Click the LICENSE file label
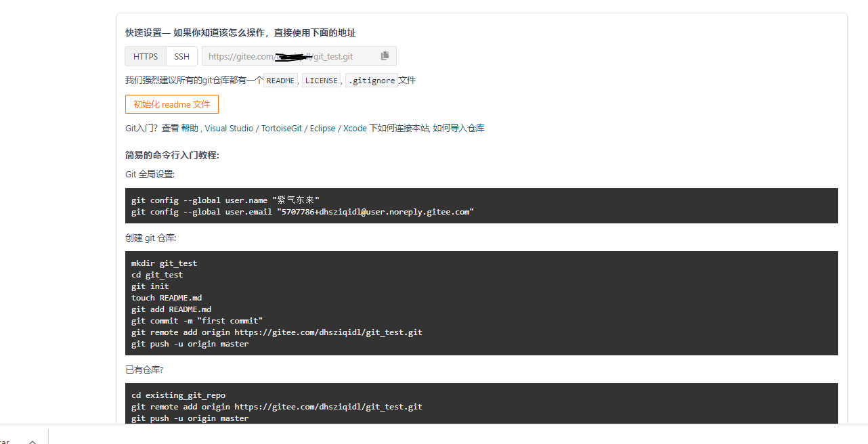The width and height of the screenshot is (868, 444). click(321, 81)
